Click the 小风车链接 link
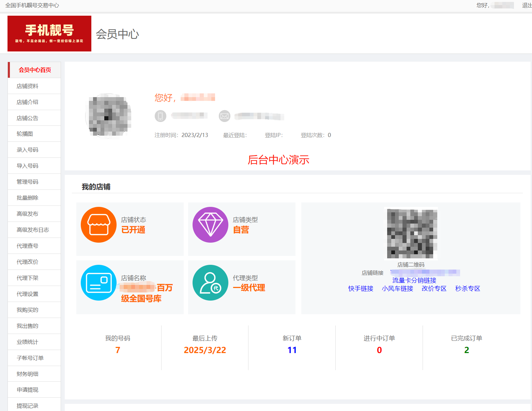 (x=397, y=289)
